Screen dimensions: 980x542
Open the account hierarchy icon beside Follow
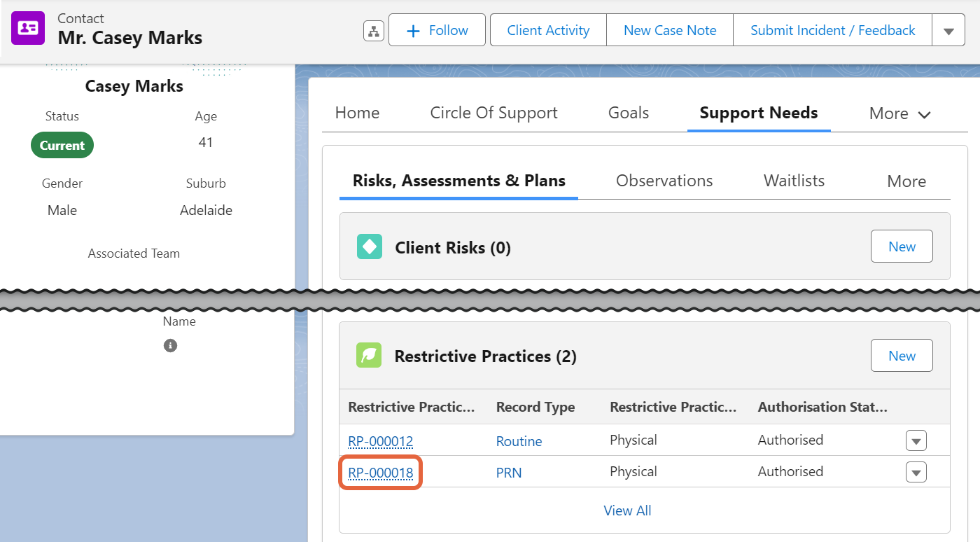pos(373,30)
